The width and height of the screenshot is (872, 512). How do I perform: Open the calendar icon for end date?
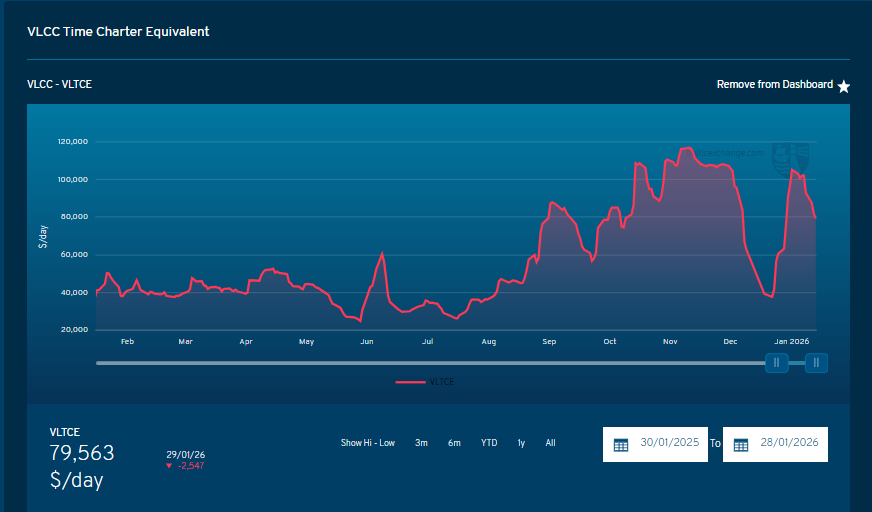pos(741,445)
